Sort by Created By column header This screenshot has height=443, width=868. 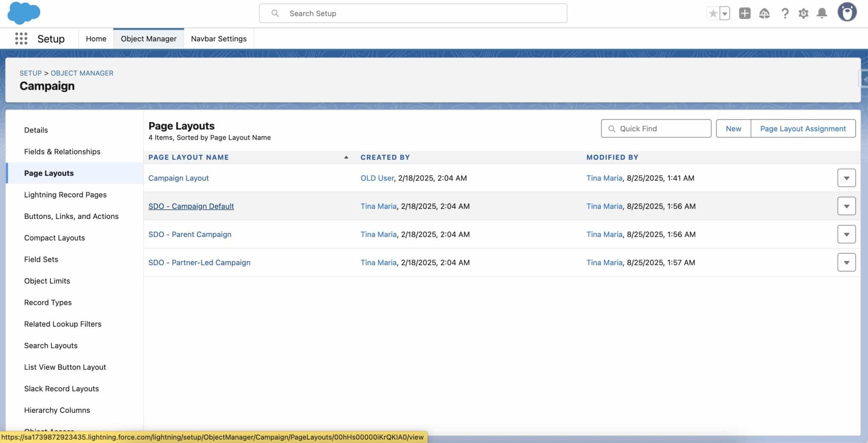click(x=385, y=157)
